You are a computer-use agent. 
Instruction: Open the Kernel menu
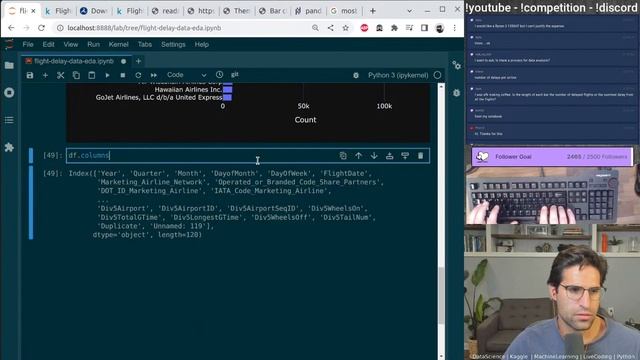(118, 44)
